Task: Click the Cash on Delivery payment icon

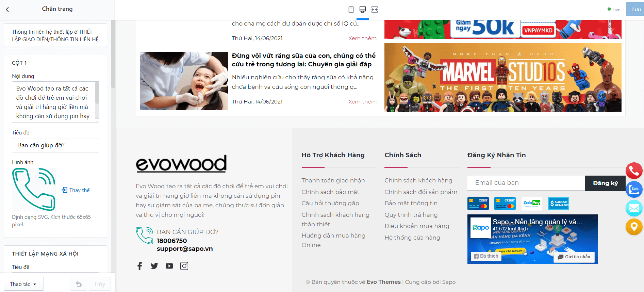Action: 559,204
